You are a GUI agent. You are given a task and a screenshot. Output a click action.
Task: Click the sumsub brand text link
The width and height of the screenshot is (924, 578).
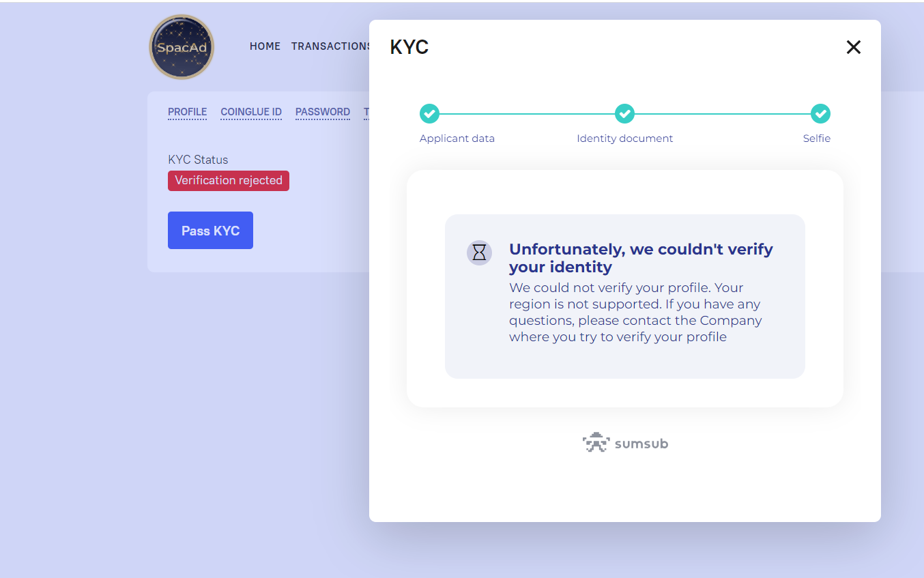(641, 444)
